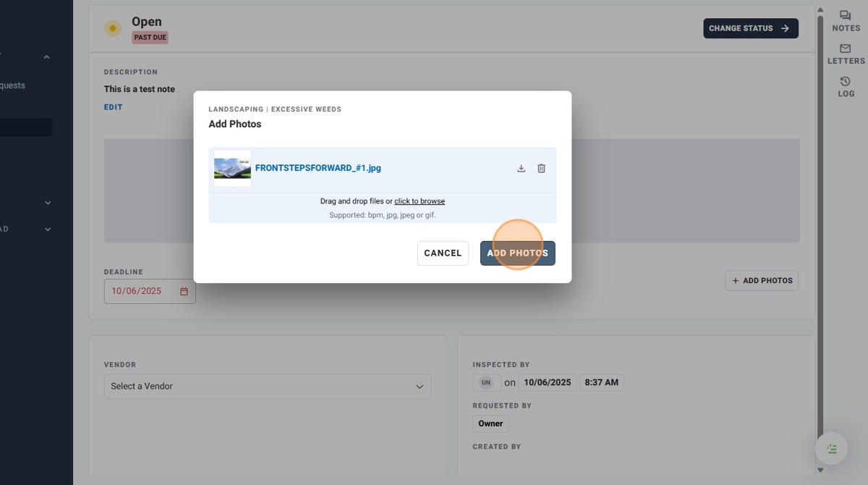Image resolution: width=868 pixels, height=485 pixels.
Task: Open the floating green checklist widget
Action: 832,450
